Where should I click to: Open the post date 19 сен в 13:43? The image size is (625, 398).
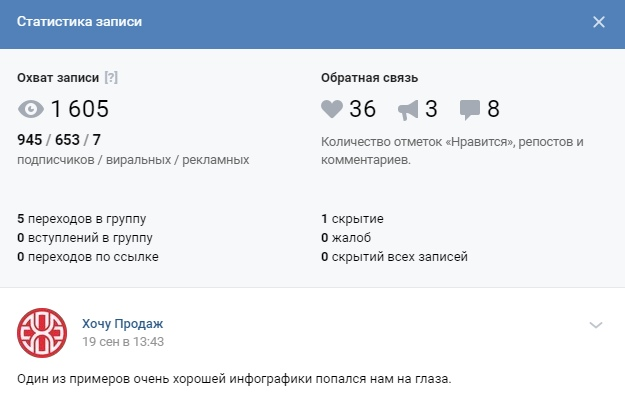click(x=123, y=342)
